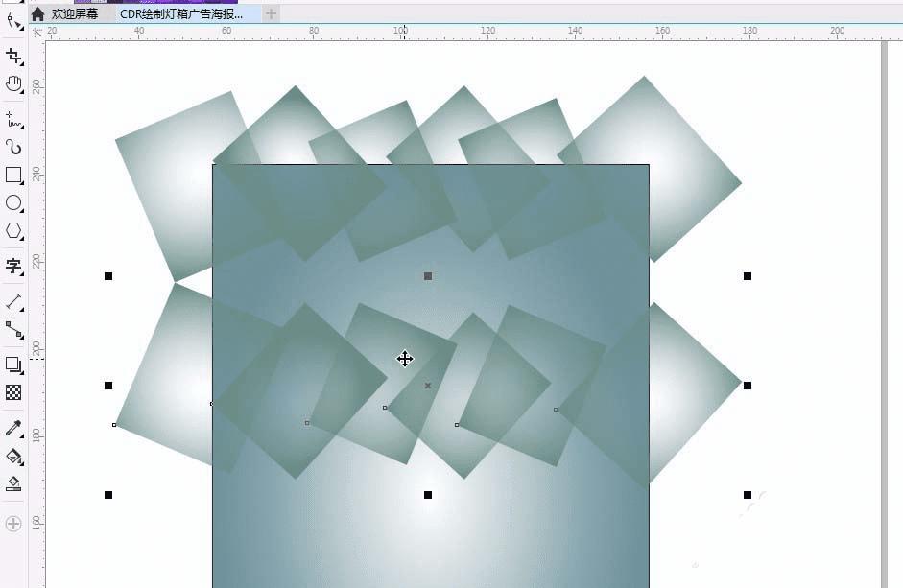Click the middle-right selection handle
903x588 pixels.
coord(748,386)
